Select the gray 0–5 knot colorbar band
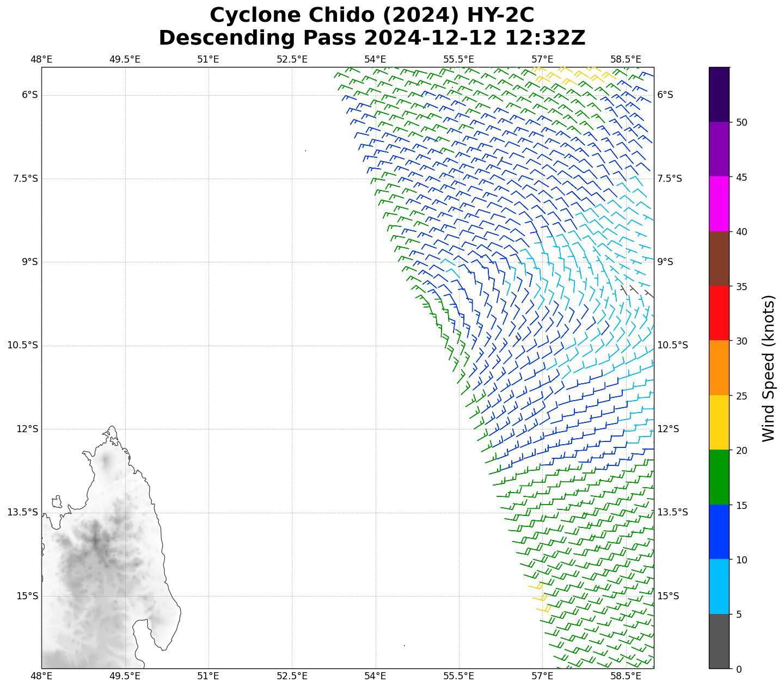The image size is (784, 688). click(x=719, y=641)
